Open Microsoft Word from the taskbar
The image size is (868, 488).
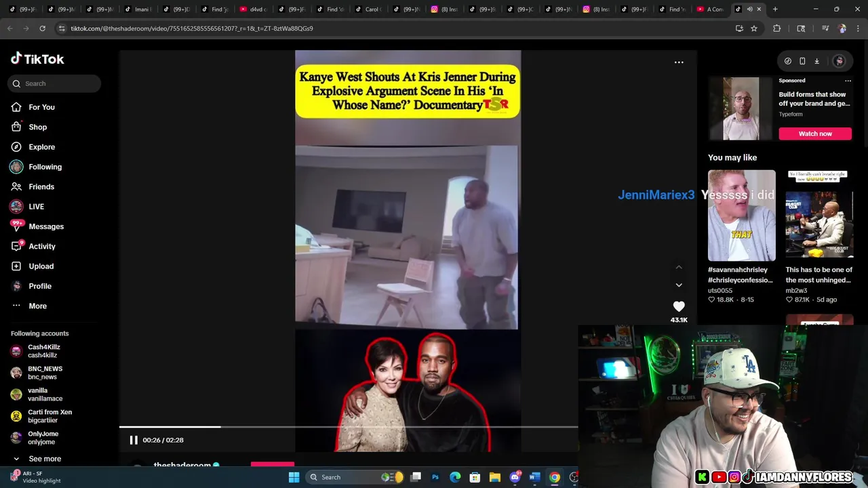pyautogui.click(x=534, y=477)
